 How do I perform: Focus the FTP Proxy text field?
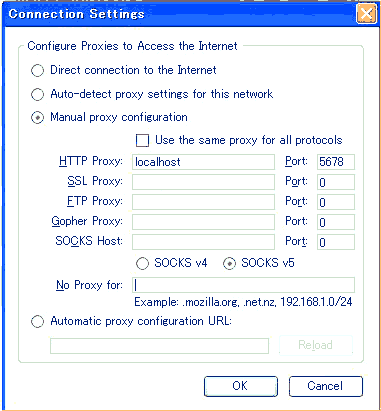click(203, 202)
